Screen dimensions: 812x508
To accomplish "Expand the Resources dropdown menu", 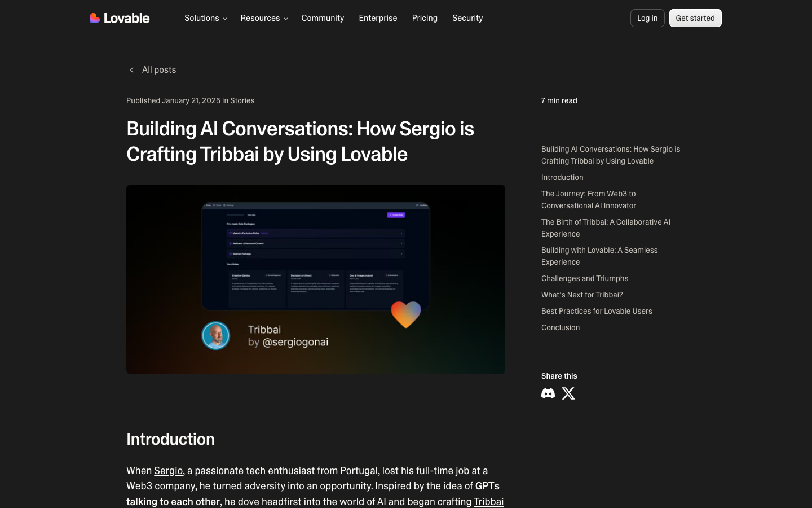I will [x=264, y=18].
